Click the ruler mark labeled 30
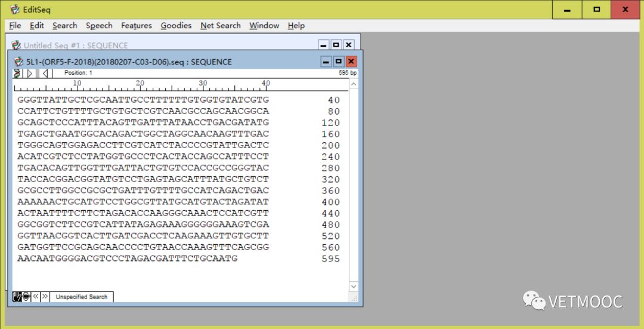The height and width of the screenshot is (329, 644). pyautogui.click(x=203, y=83)
